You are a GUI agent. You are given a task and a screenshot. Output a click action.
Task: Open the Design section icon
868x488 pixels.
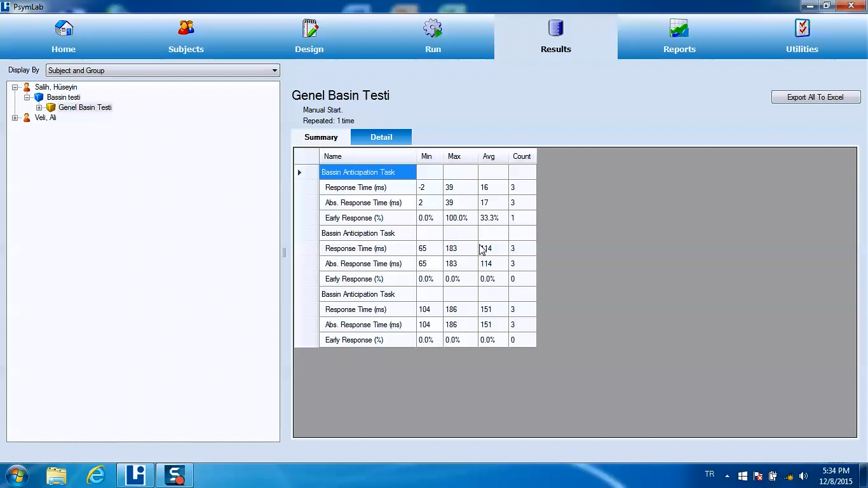click(309, 29)
